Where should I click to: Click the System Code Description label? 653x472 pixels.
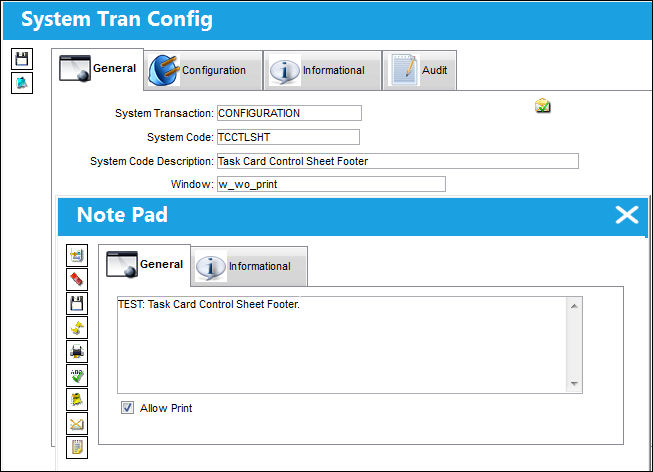coord(152,161)
